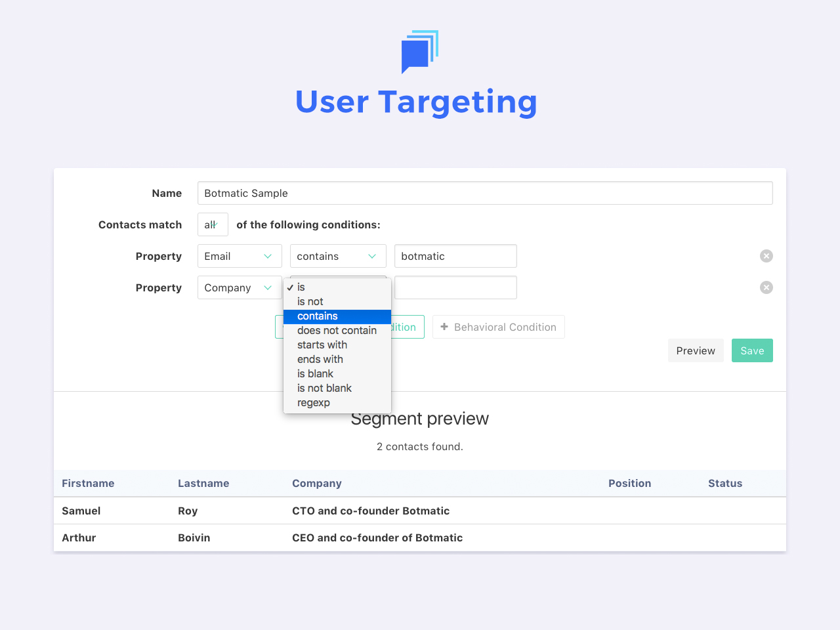Viewport: 840px width, 630px height.
Task: Click the 'Samuel' firstname cell
Action: pos(81,511)
